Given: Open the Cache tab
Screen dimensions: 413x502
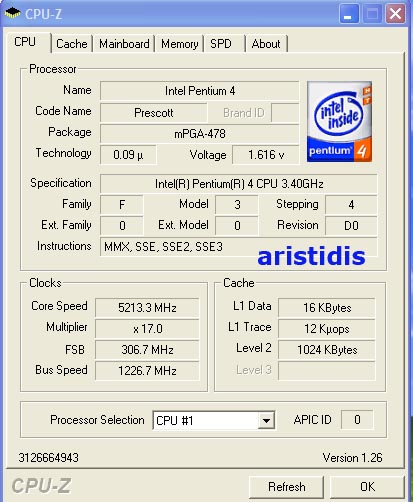Looking at the screenshot, I should pyautogui.click(x=72, y=44).
